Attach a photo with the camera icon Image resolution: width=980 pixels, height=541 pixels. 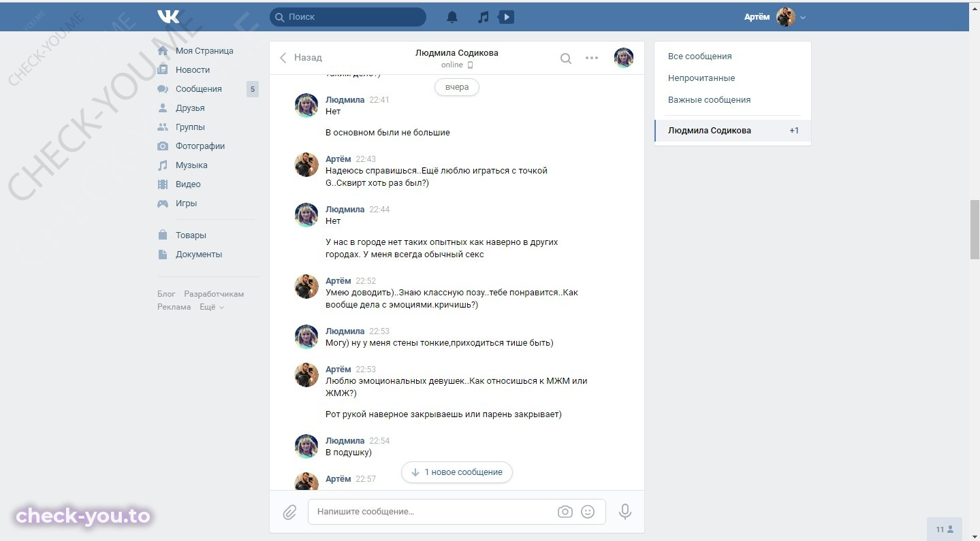click(x=565, y=512)
